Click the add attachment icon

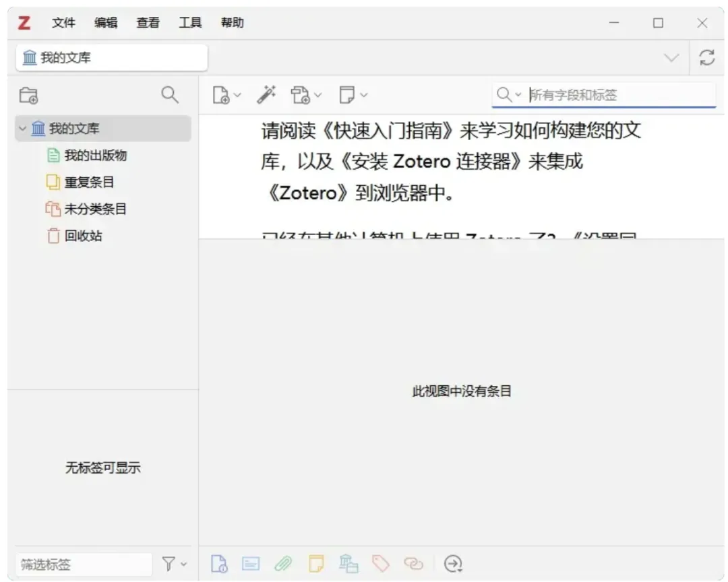[301, 95]
